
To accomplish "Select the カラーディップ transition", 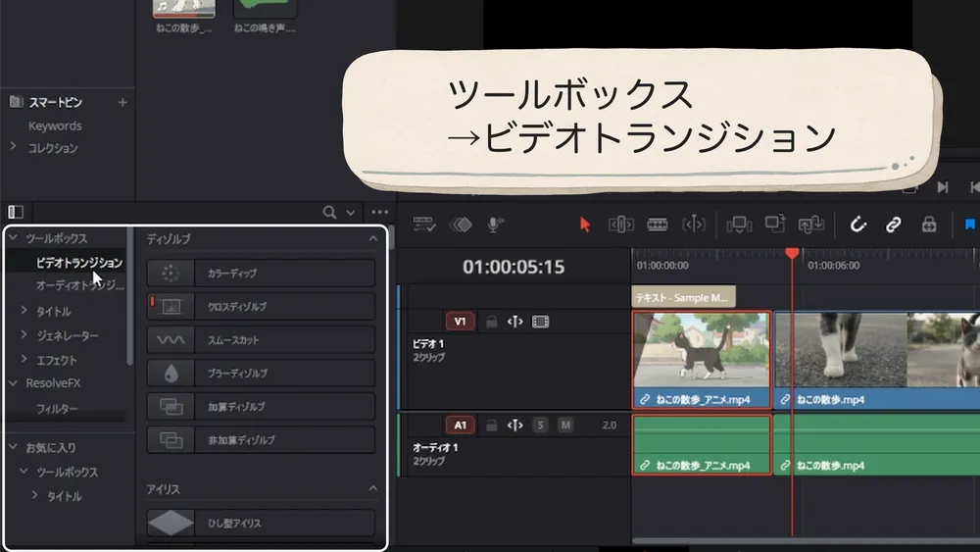I will [261, 274].
